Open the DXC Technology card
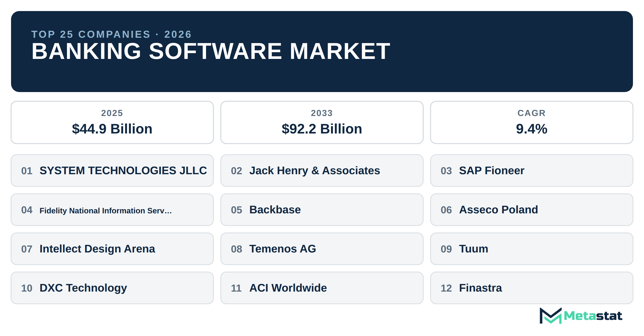 pos(112,288)
